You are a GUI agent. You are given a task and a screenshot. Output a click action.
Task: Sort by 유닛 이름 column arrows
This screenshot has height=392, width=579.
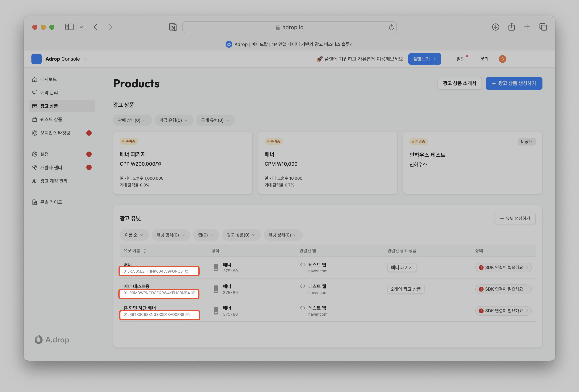tap(144, 251)
